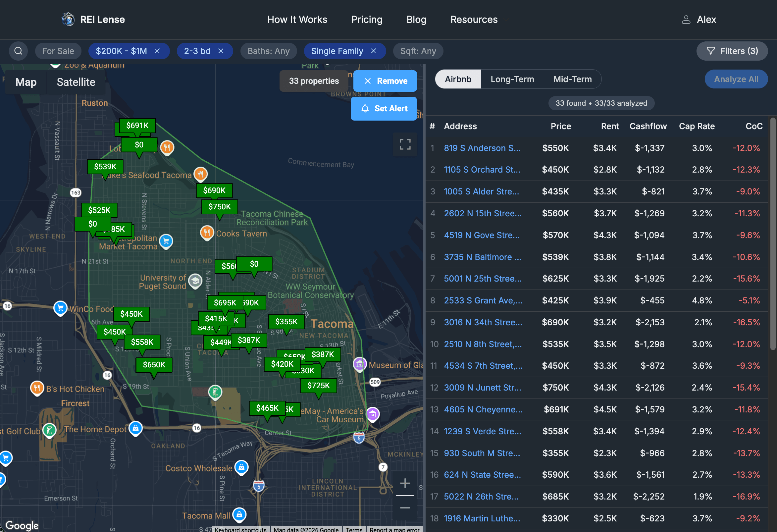777x532 pixels.
Task: Adjust the map zoom slider
Action: [404, 496]
